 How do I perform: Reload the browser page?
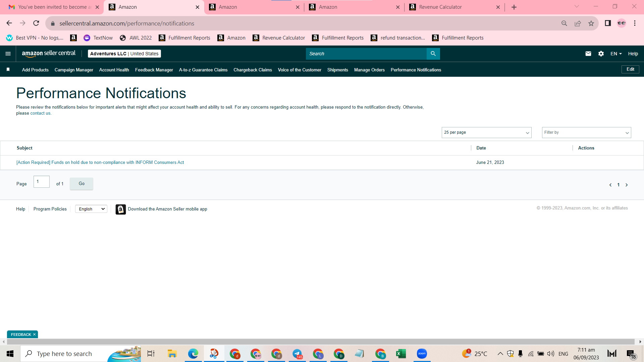36,23
